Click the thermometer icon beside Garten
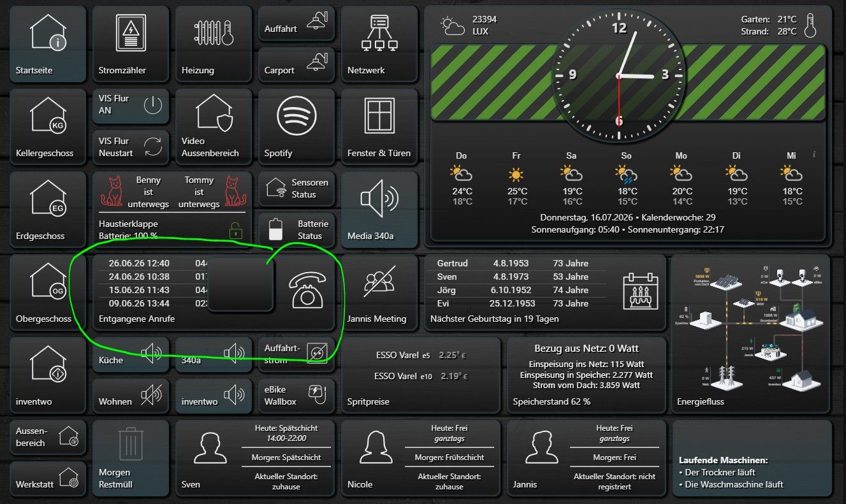This screenshot has height=504, width=846. [x=811, y=25]
